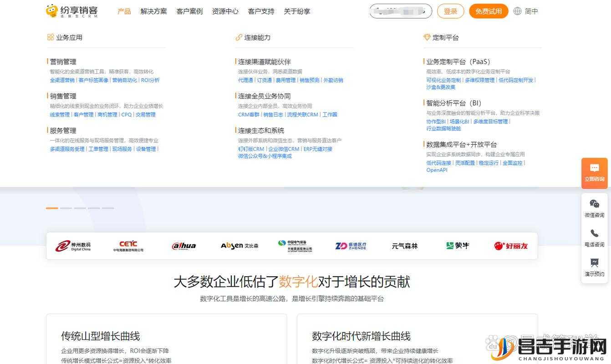Open 全渠道营销 link
This screenshot has width=611, height=364.
coord(62,80)
